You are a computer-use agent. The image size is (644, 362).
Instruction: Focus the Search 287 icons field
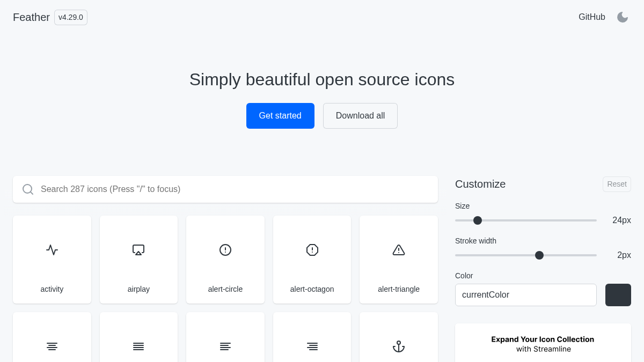(x=225, y=189)
